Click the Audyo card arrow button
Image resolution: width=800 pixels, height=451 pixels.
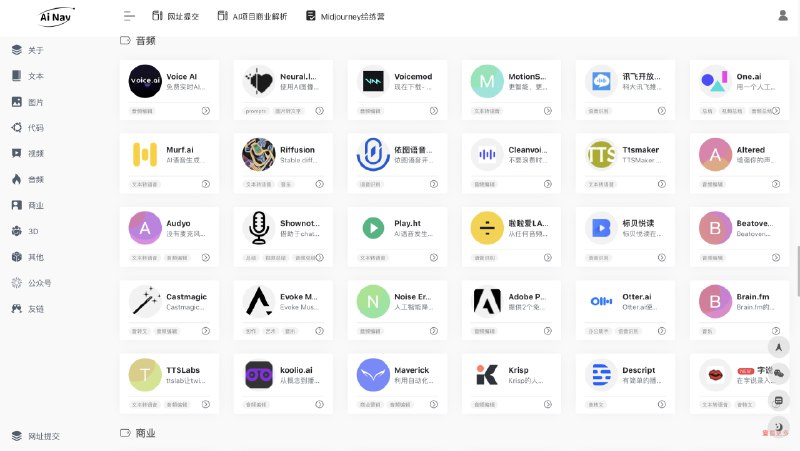[206, 258]
